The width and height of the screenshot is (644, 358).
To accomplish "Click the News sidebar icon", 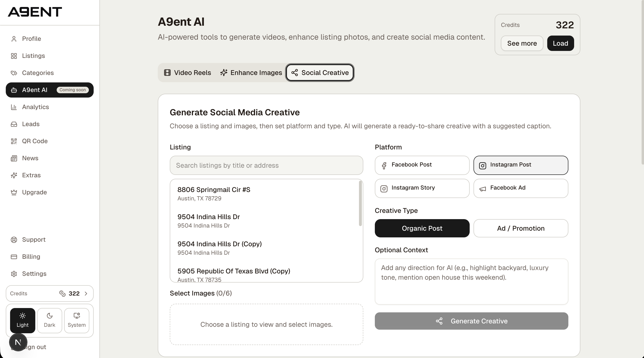I will [x=14, y=158].
